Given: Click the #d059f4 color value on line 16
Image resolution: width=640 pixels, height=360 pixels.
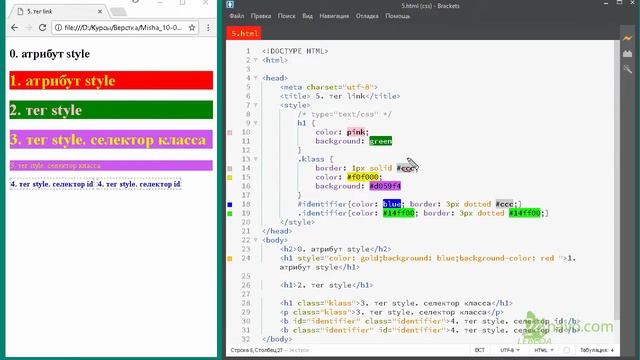Looking at the screenshot, I should pos(385,186).
